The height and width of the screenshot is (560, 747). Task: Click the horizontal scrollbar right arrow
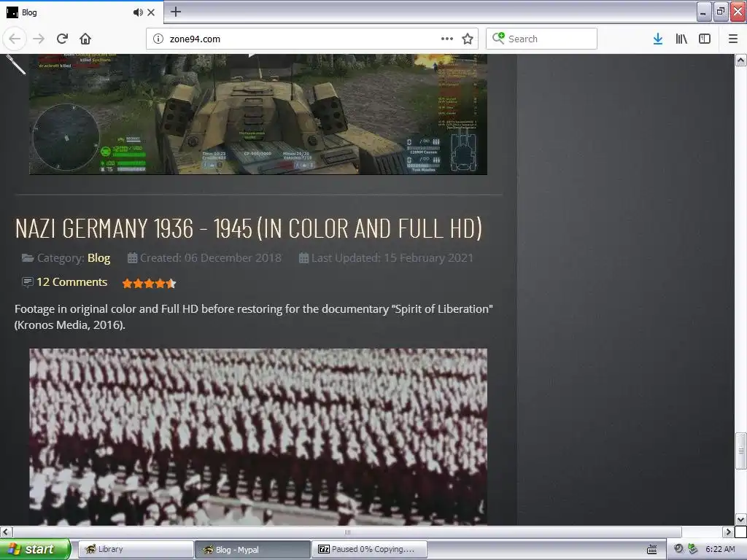pos(728,532)
